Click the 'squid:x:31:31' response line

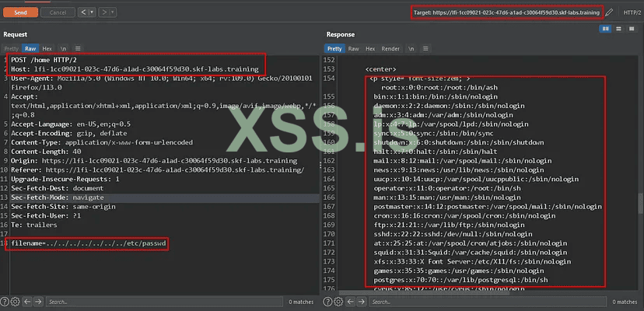471,253
